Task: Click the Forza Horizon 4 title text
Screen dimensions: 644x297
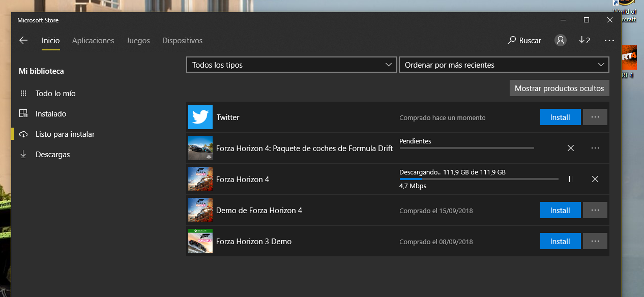Action: point(243,180)
